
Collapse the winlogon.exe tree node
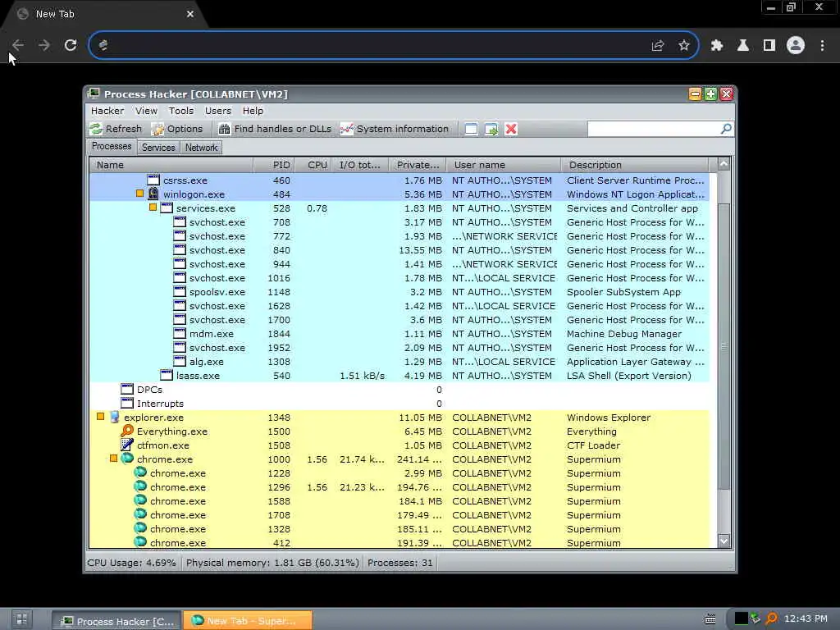coord(139,194)
